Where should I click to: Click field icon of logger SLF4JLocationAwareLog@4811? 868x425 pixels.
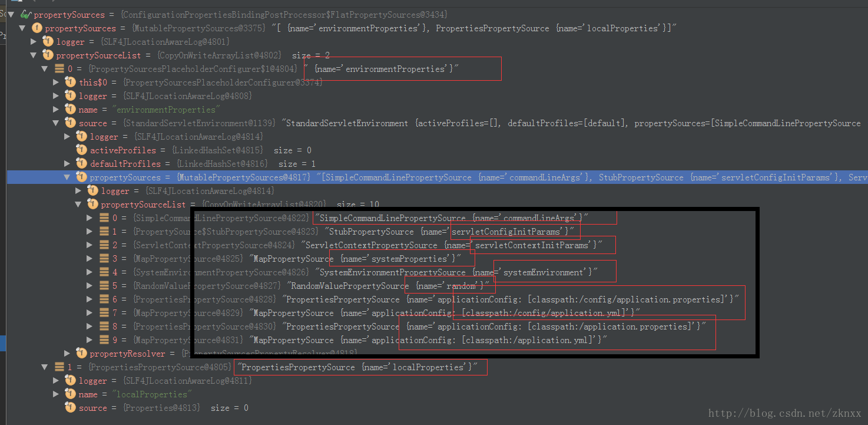point(71,380)
